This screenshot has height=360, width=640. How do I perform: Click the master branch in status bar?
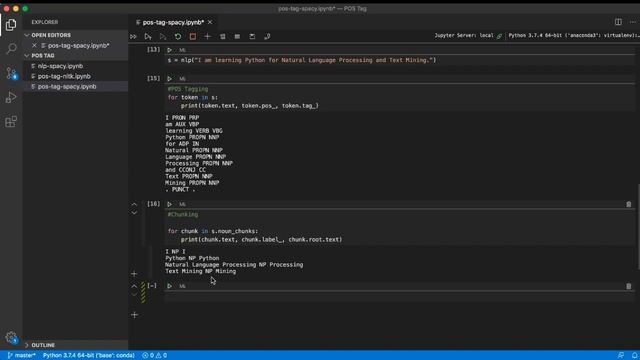(21, 355)
